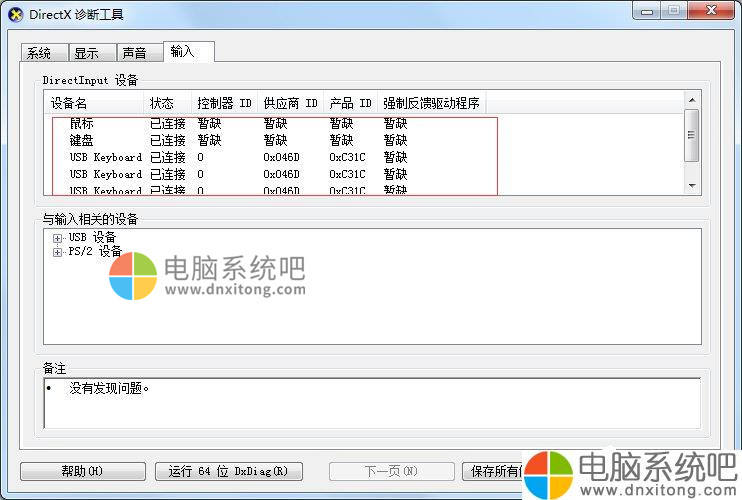The width and height of the screenshot is (742, 500).
Task: Sort by 设备名 column header
Action: (x=94, y=103)
